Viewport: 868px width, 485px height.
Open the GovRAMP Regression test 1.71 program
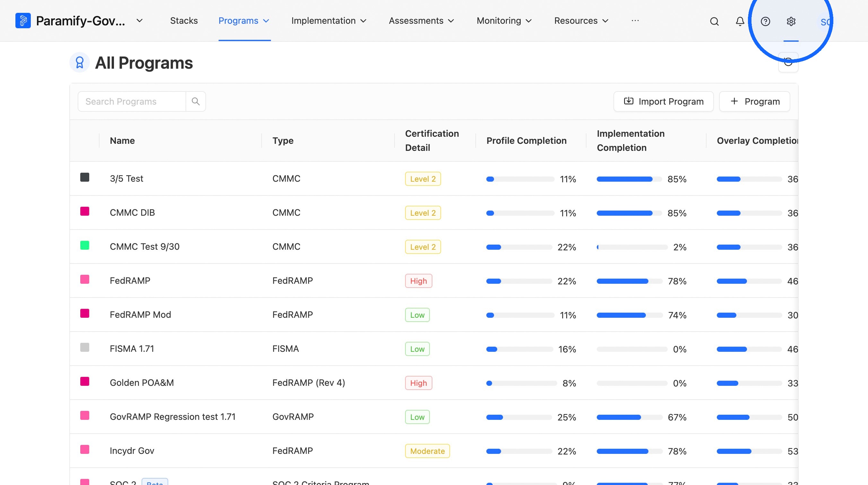[172, 417]
